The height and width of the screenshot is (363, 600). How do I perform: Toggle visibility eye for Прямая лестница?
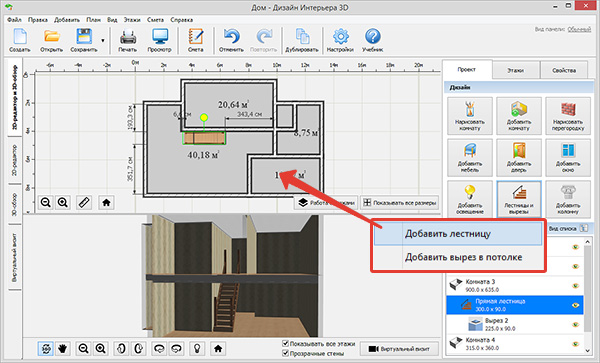pyautogui.click(x=576, y=305)
